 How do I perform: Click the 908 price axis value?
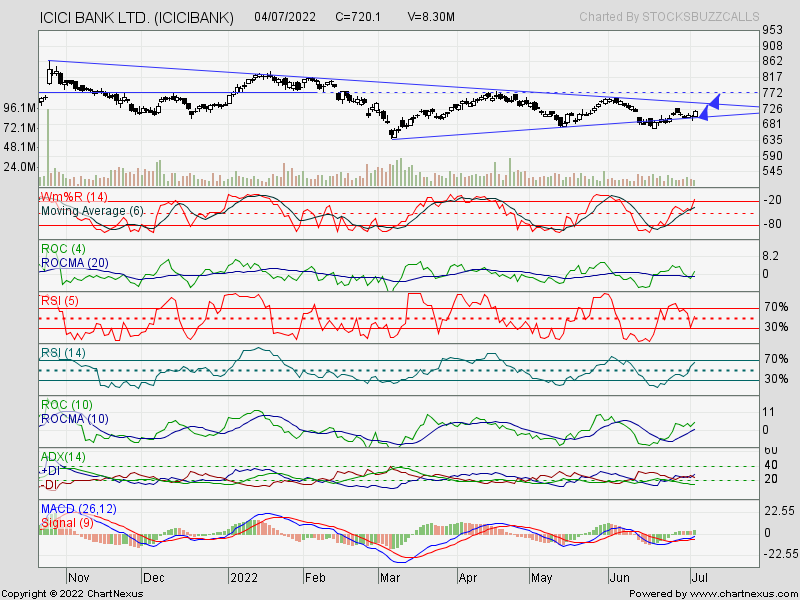tap(772, 46)
